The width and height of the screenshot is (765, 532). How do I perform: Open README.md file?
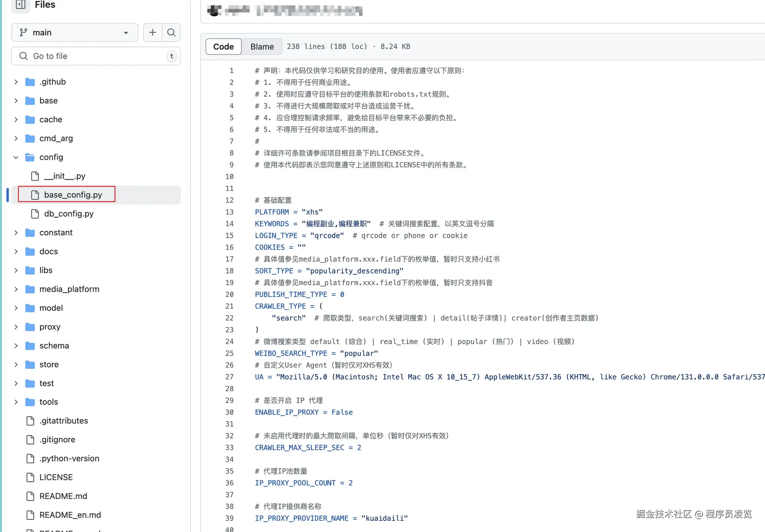coord(63,496)
